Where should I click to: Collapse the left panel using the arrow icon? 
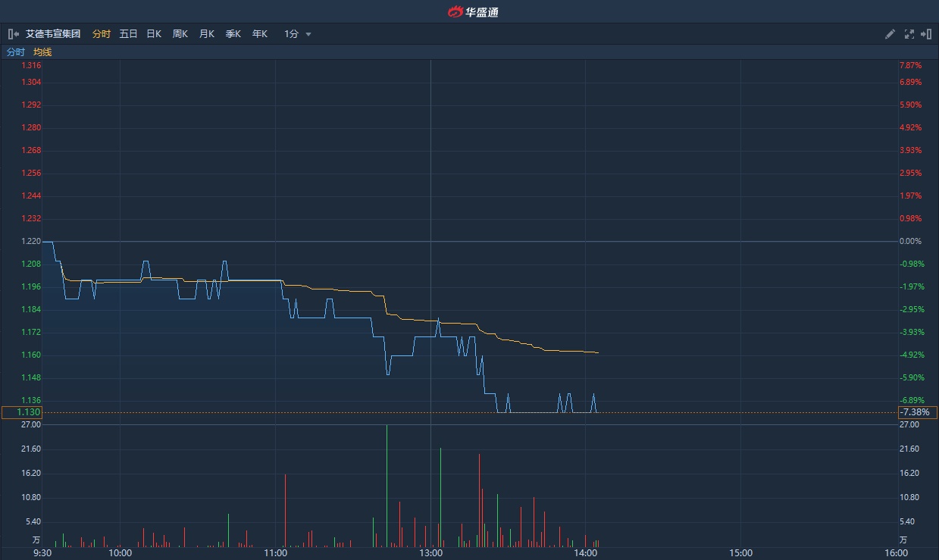click(x=14, y=34)
